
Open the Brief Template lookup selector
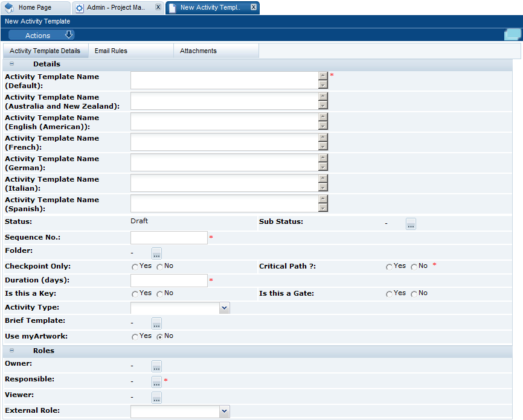click(x=156, y=323)
